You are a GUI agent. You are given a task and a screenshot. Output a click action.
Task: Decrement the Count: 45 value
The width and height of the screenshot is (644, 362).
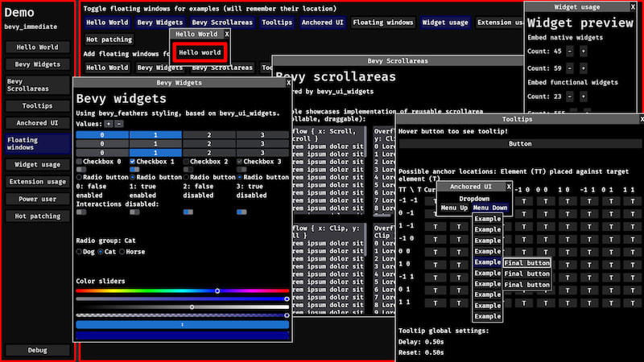(x=570, y=51)
